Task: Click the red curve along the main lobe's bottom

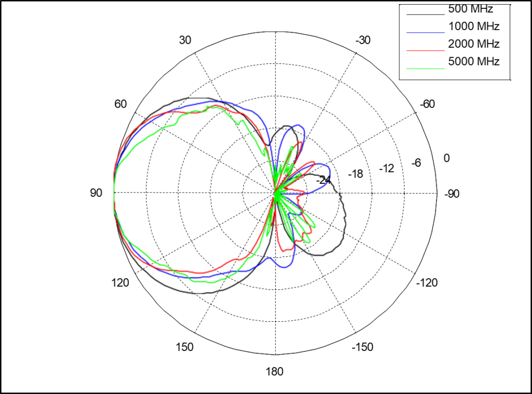Action: (x=197, y=273)
